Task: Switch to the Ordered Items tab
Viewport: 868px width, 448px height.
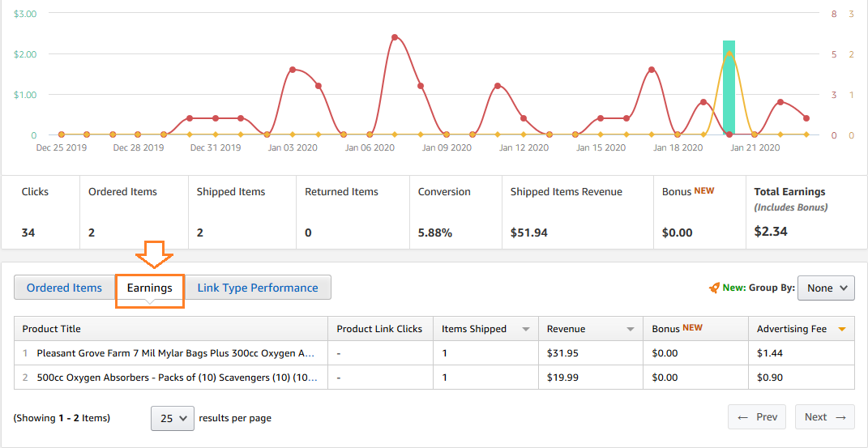Action: [64, 288]
